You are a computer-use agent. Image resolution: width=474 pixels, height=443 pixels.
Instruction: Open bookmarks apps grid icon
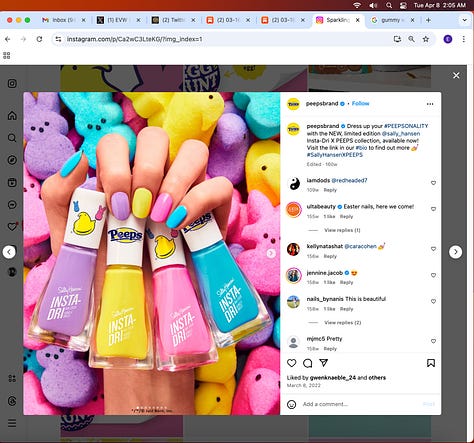(7, 55)
